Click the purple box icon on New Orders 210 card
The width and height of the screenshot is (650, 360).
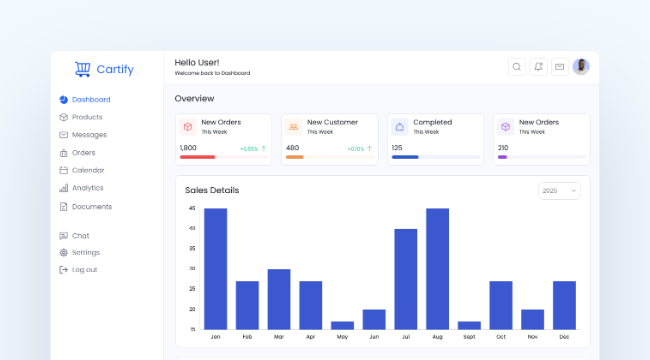coord(505,127)
